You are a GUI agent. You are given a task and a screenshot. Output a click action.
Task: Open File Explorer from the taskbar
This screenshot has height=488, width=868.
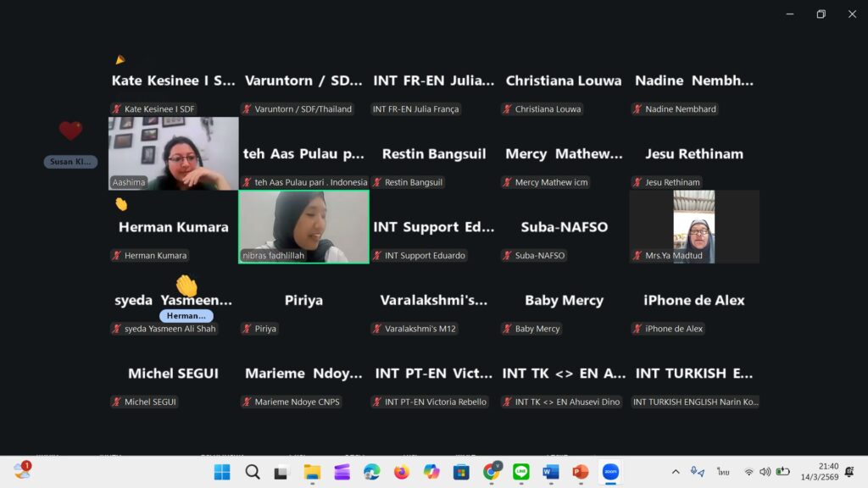click(312, 472)
